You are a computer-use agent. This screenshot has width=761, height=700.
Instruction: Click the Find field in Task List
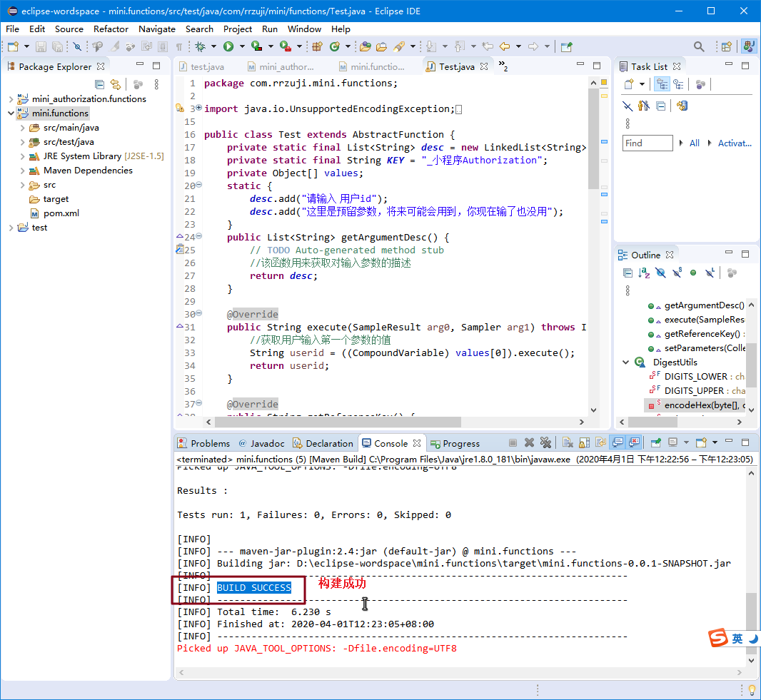pyautogui.click(x=647, y=143)
